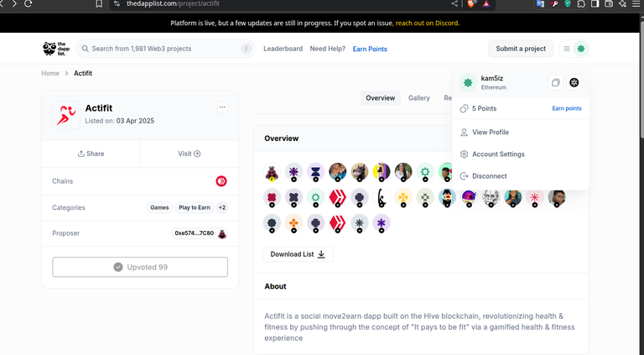Viewport: 644px width, 355px height.
Task: Focus the Search Web3 projects field
Action: [x=165, y=49]
